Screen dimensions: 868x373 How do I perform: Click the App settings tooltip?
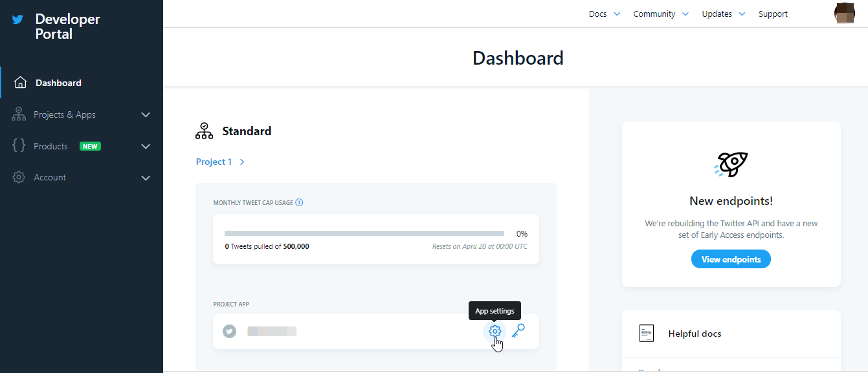click(x=495, y=311)
